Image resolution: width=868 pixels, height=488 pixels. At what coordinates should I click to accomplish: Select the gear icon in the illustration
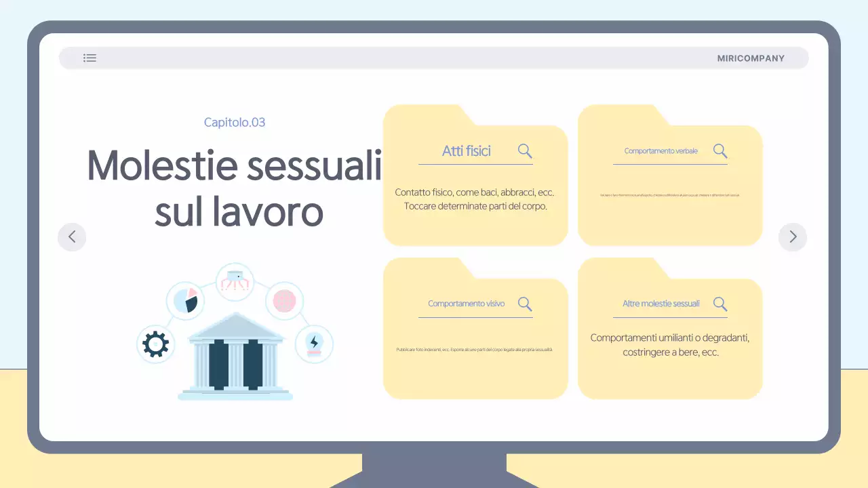156,344
